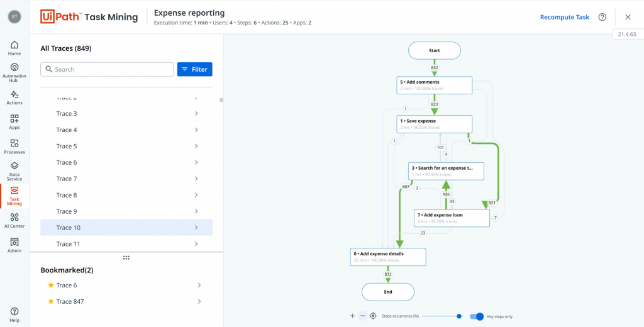Click star icon beside Trace 847 bookmark
The width and height of the screenshot is (644, 327).
point(51,301)
